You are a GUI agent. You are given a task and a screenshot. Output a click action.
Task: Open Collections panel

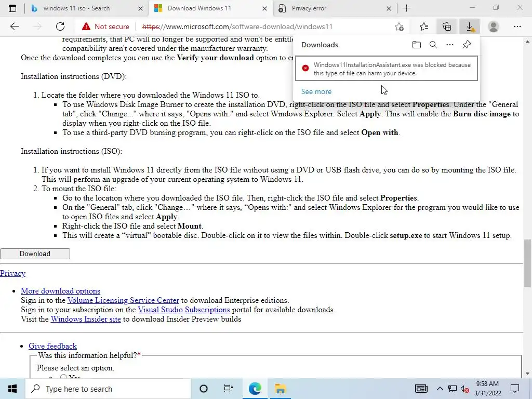point(447,26)
